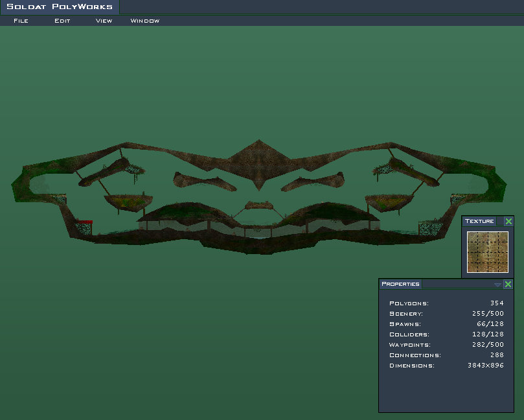Click the Dimensions value 3843x896
The width and height of the screenshot is (524, 420).
[x=485, y=366]
